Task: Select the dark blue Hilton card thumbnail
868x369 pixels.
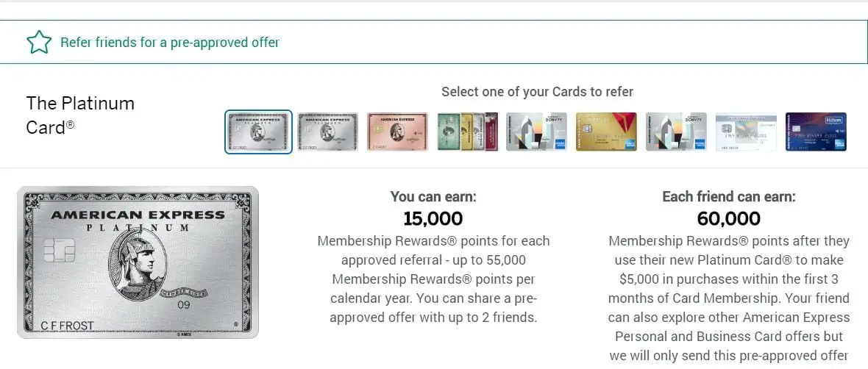Action: [x=816, y=132]
